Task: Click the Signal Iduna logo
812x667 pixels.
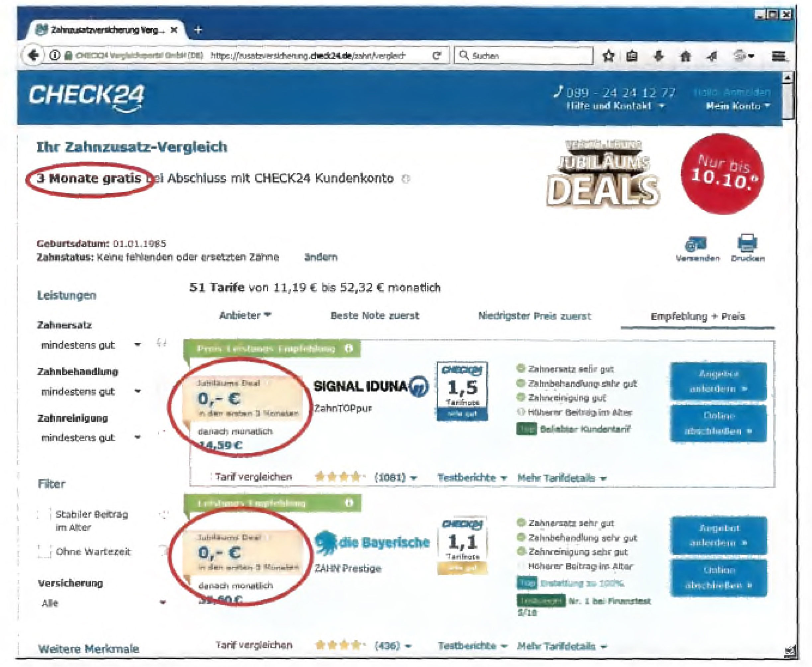Action: pos(371,386)
